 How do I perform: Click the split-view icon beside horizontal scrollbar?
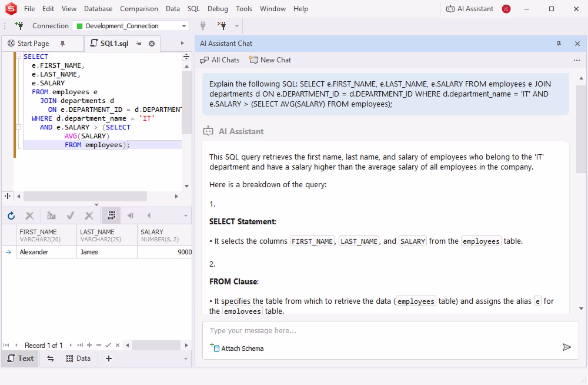tap(8, 196)
